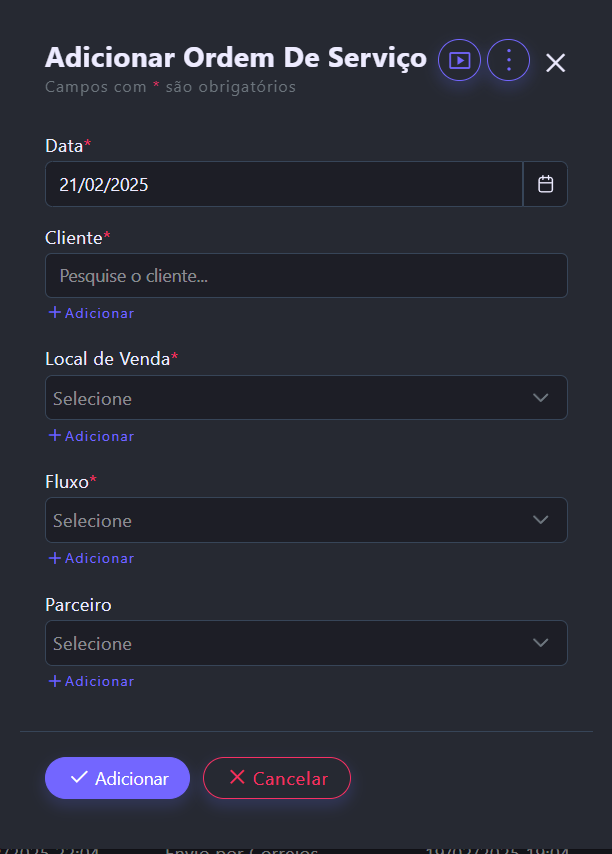612x854 pixels.
Task: Add a new Parceiro via Adicionar link
Action: (99, 681)
